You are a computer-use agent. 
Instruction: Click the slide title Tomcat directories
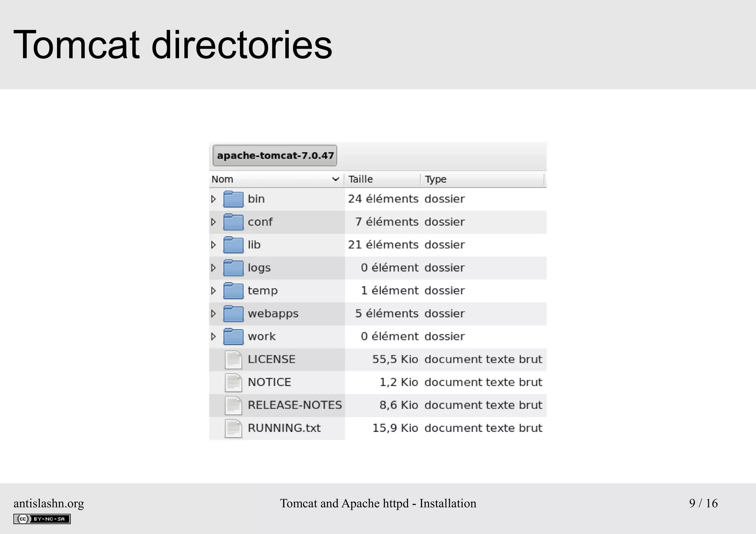pos(173,45)
